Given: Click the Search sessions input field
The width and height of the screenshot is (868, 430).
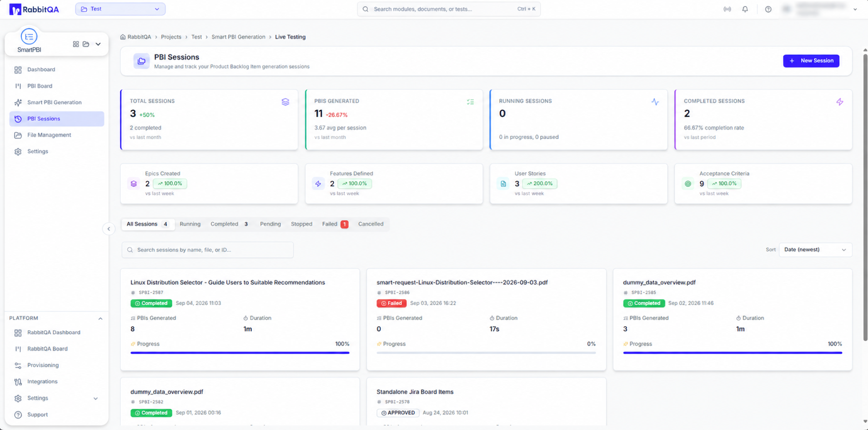Looking at the screenshot, I should (208, 250).
